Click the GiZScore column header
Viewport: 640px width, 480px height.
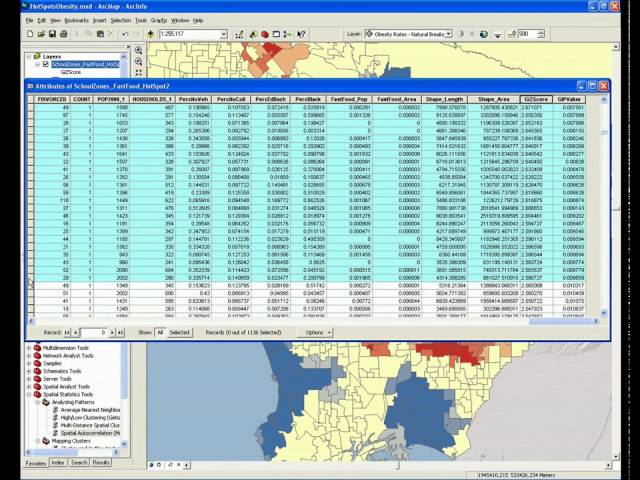[x=536, y=99]
